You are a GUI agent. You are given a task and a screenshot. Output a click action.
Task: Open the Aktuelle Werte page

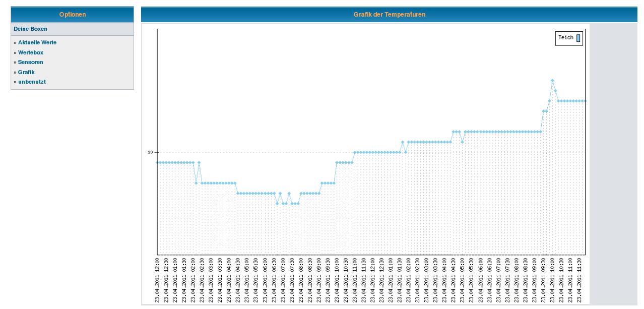(37, 43)
